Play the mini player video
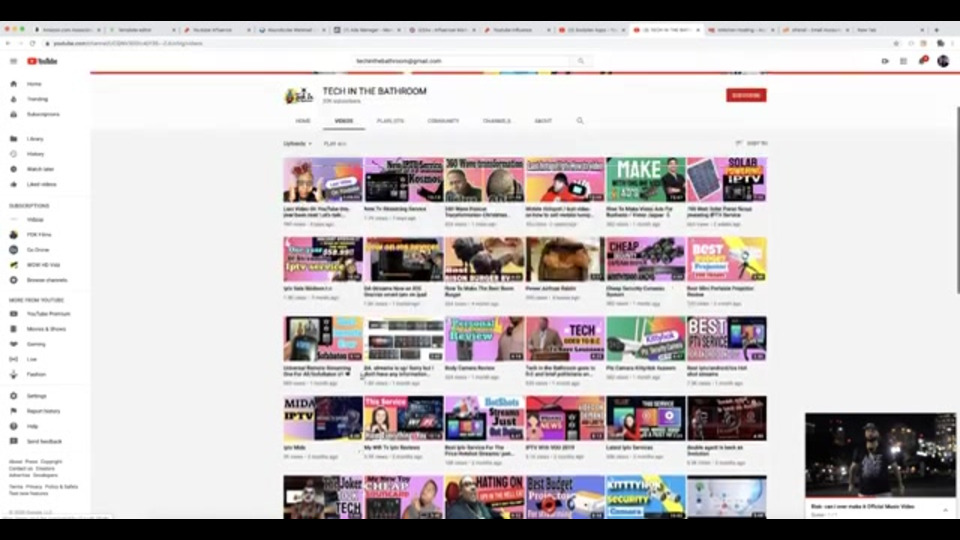Viewport: 960px width, 540px height. click(880, 455)
